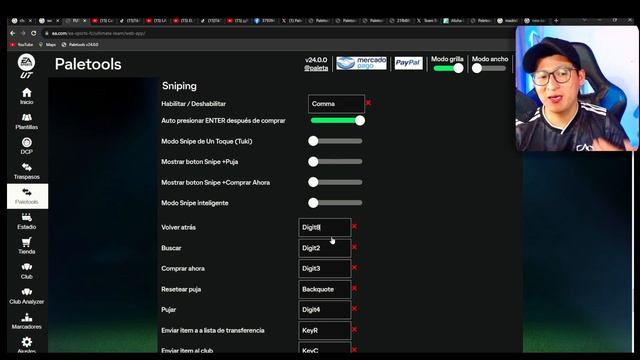This screenshot has height=360, width=640.
Task: Click the browser address bar
Action: [278, 33]
